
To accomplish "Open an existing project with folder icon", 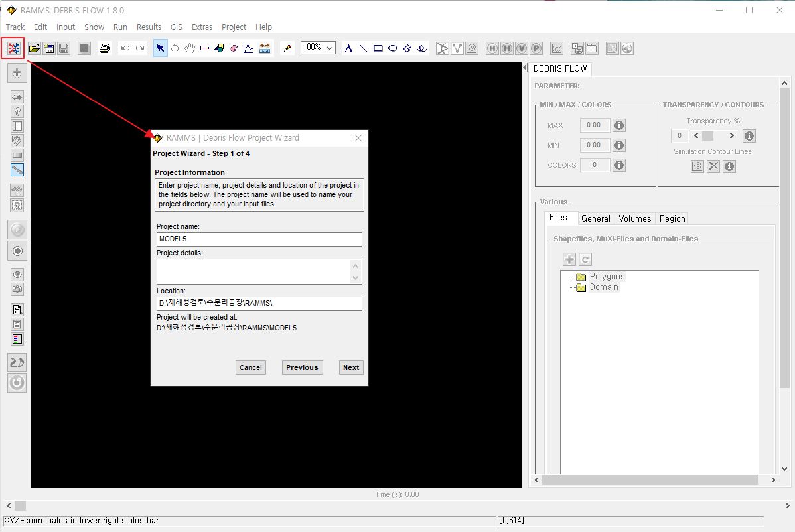I will [x=34, y=48].
